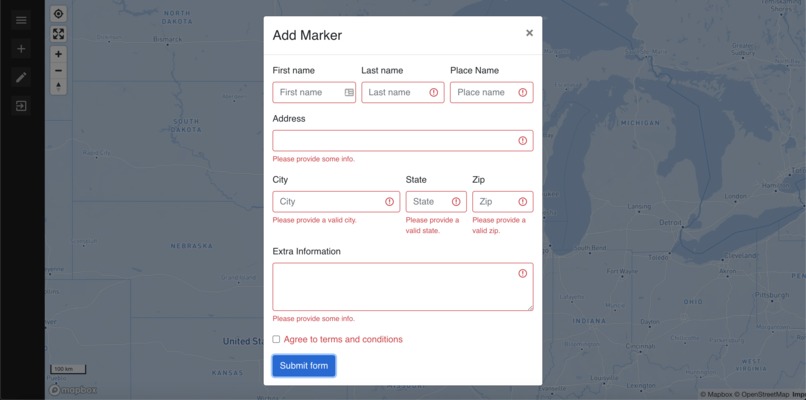This screenshot has width=806, height=400.
Task: Check the Agree to terms checkbox
Action: (276, 339)
